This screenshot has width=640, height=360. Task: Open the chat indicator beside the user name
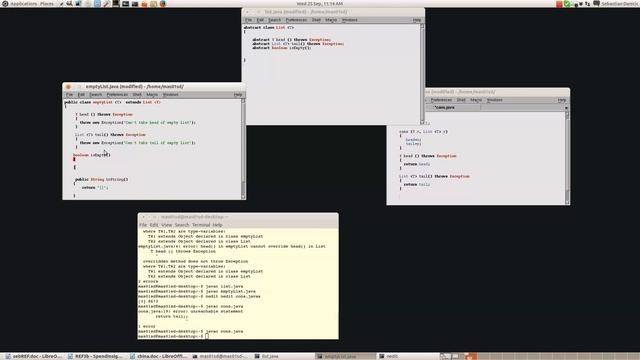[x=596, y=4]
